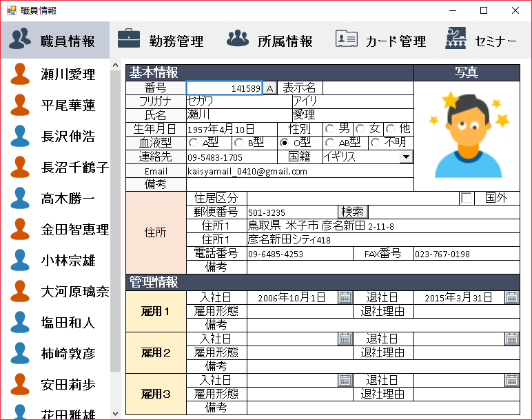Switch to the 職員情報 tab

coord(54,40)
